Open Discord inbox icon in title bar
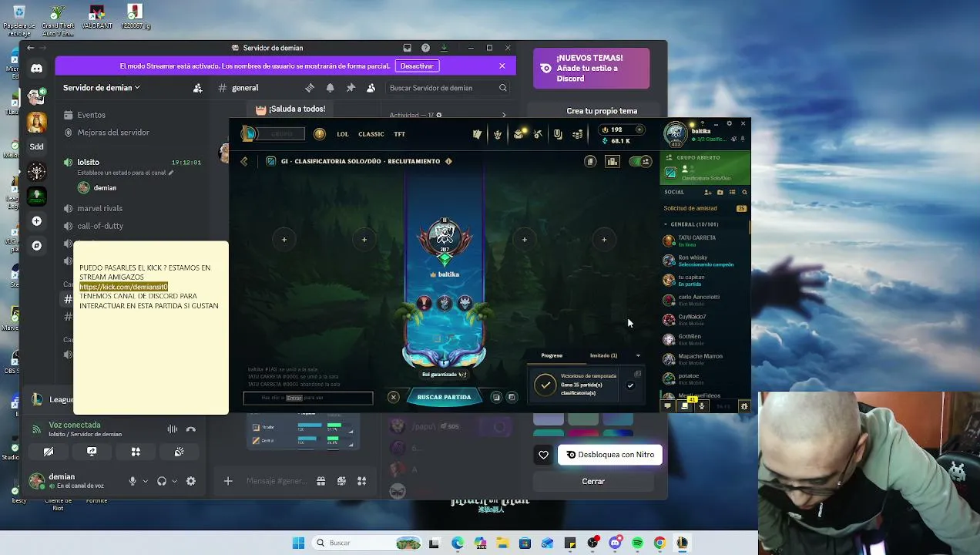The height and width of the screenshot is (555, 980). click(407, 48)
